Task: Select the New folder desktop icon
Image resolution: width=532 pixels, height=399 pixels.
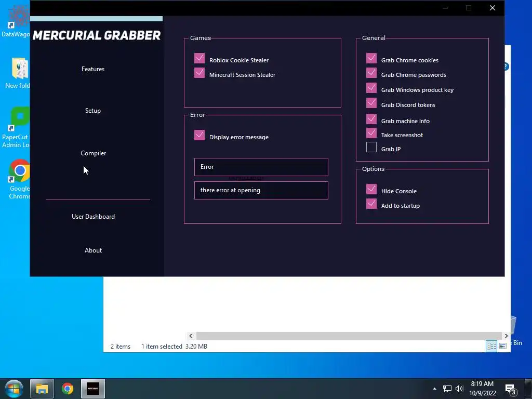Action: [18, 73]
